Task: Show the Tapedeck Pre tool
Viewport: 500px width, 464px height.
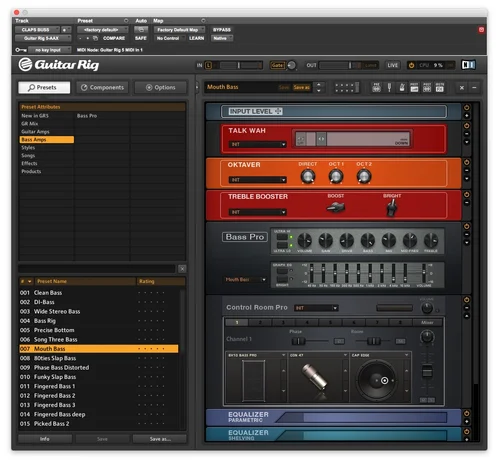Action: pos(376,88)
